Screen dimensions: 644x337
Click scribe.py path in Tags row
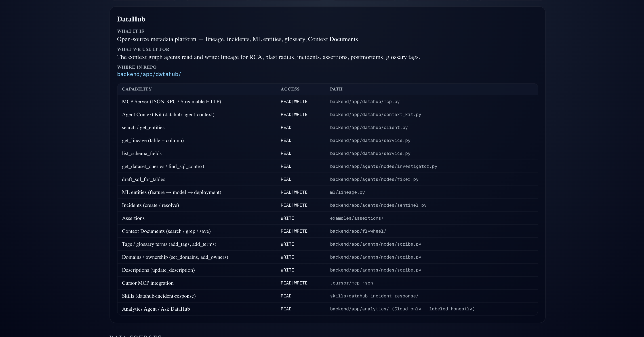click(x=375, y=244)
